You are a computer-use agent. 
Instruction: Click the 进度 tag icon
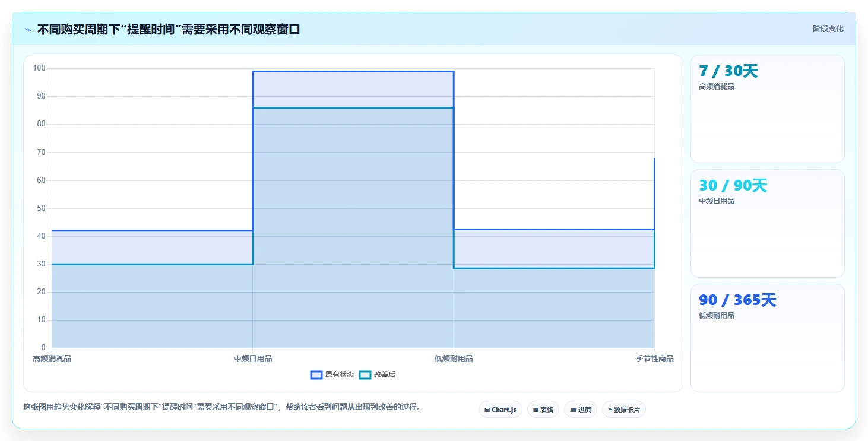573,410
